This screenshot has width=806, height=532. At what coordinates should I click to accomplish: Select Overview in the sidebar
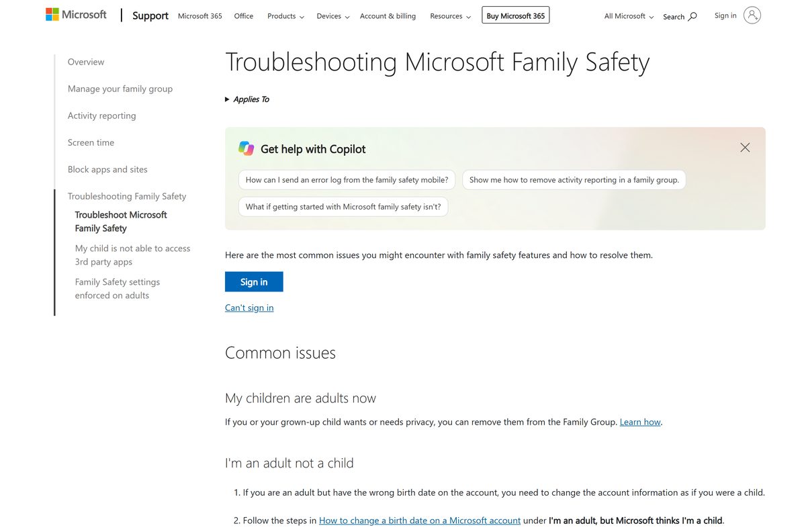86,62
